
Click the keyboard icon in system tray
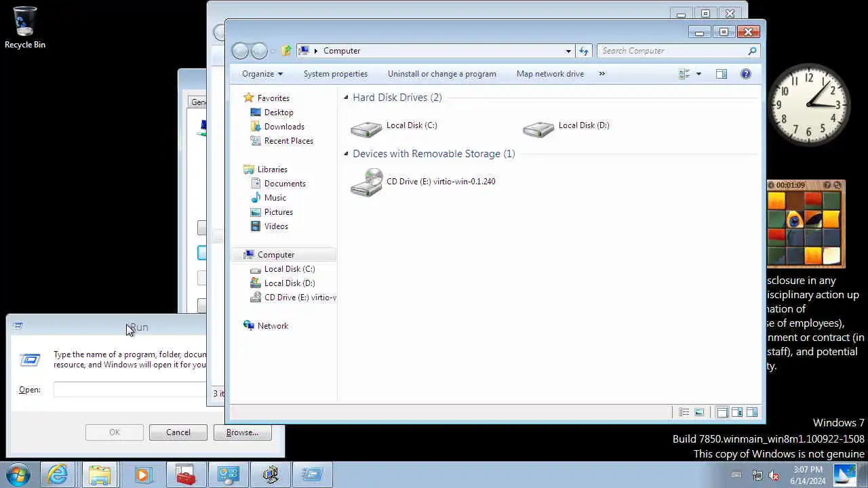pos(736,475)
